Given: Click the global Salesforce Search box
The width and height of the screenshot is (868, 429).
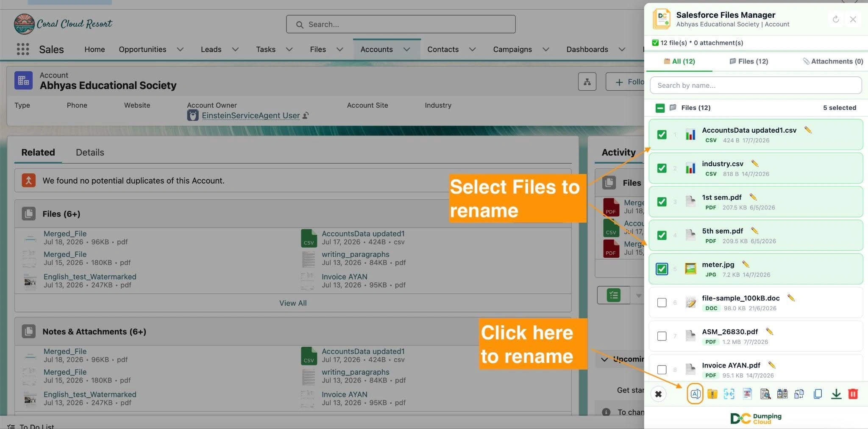Looking at the screenshot, I should coord(401,24).
